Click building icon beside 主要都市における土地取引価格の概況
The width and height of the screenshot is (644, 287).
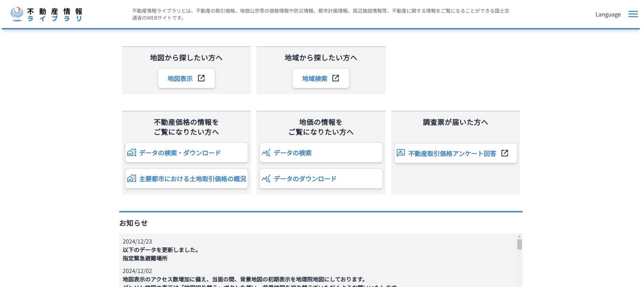(x=132, y=178)
